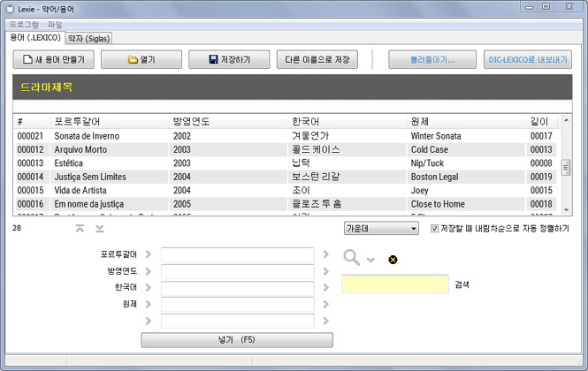Sort by # column header

click(x=32, y=121)
